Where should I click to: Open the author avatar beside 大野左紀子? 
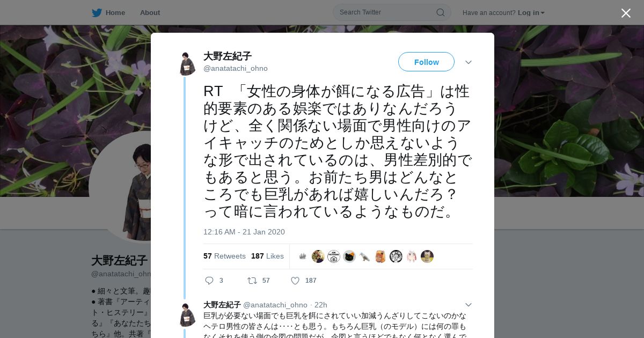pyautogui.click(x=187, y=64)
